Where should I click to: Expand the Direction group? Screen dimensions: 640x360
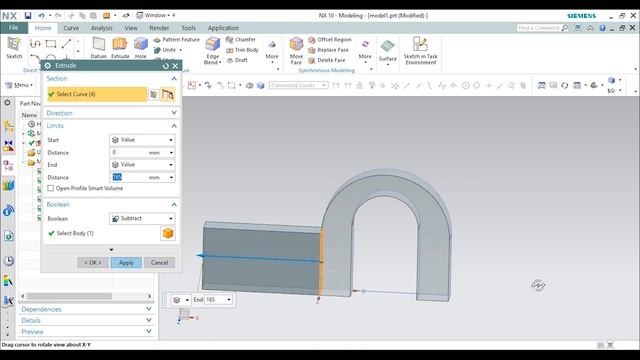(x=174, y=113)
